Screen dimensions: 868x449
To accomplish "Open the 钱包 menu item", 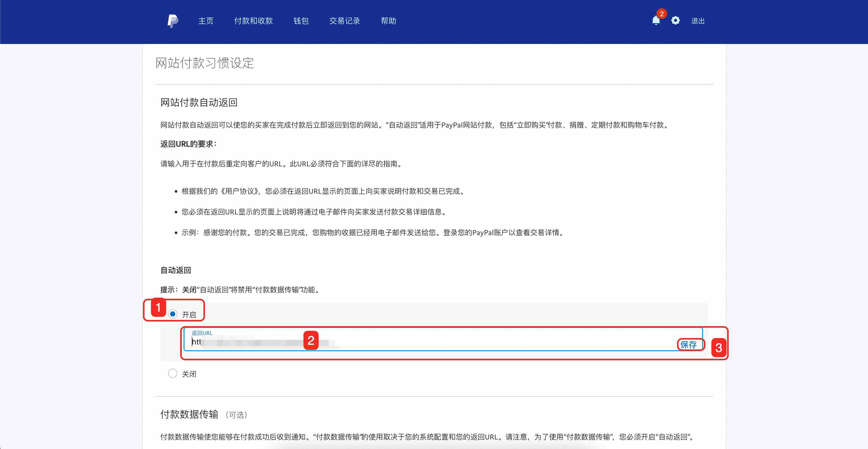I will 301,21.
